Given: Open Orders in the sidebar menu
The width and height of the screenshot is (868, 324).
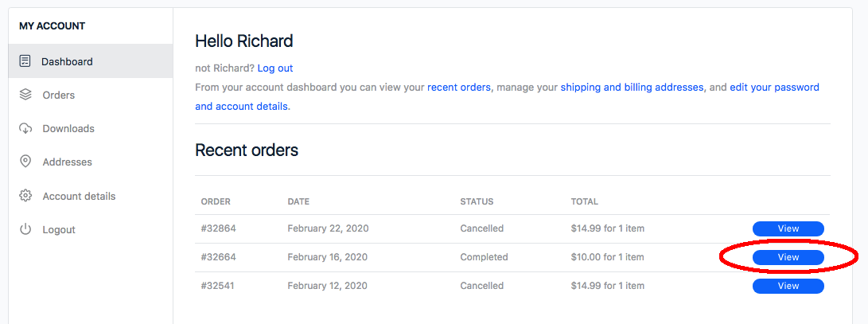Looking at the screenshot, I should click(59, 95).
